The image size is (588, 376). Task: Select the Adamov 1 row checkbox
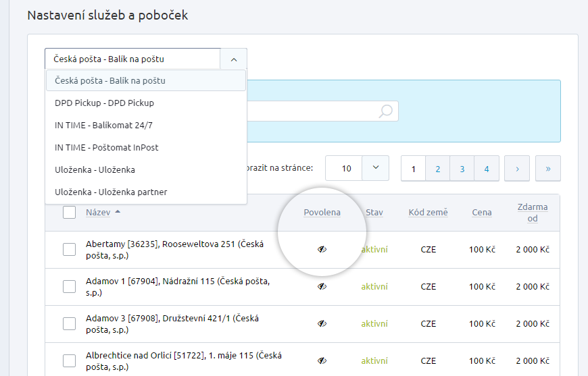(69, 287)
